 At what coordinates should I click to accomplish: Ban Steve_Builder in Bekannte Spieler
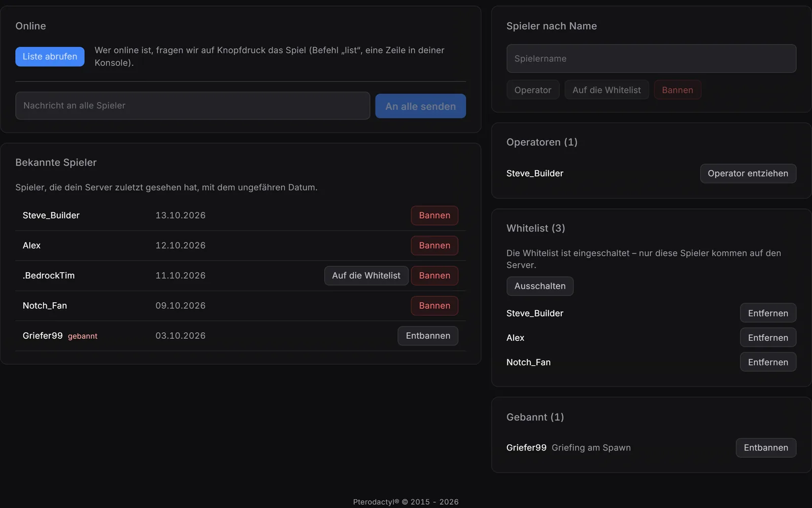[434, 215]
